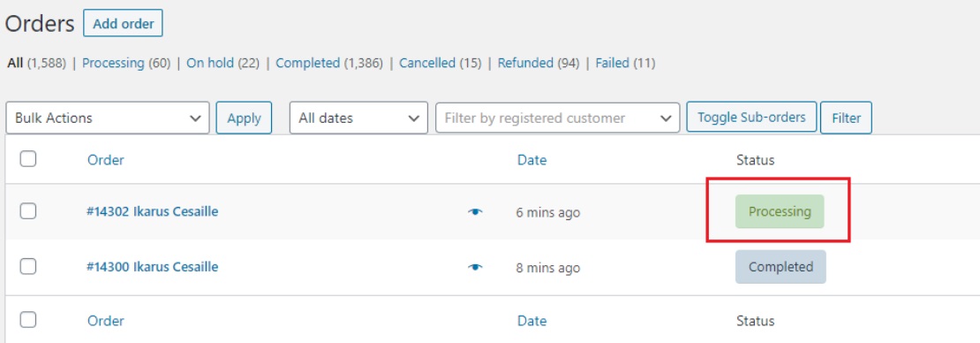Switch to Completed orders filter
The height and width of the screenshot is (343, 980).
click(x=307, y=64)
